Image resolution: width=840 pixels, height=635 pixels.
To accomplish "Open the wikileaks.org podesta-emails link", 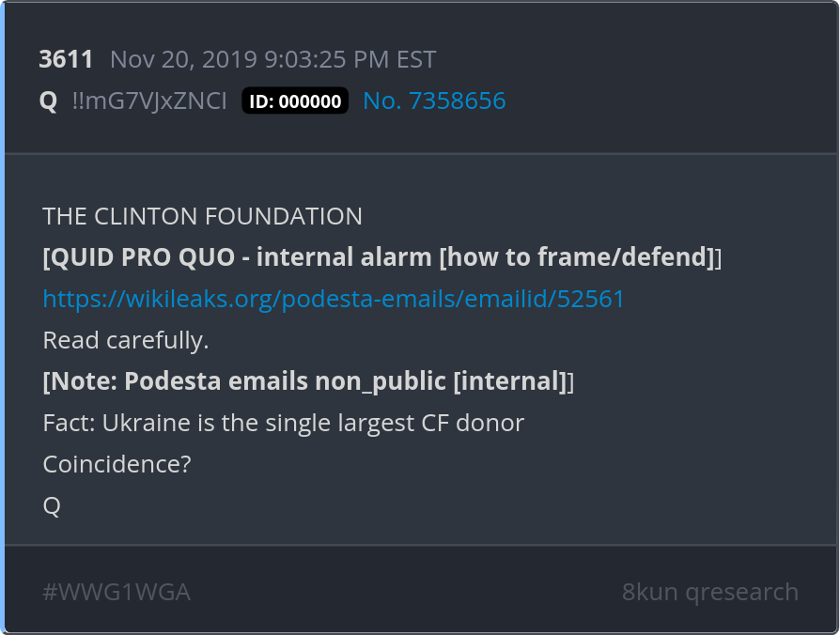I will [334, 300].
